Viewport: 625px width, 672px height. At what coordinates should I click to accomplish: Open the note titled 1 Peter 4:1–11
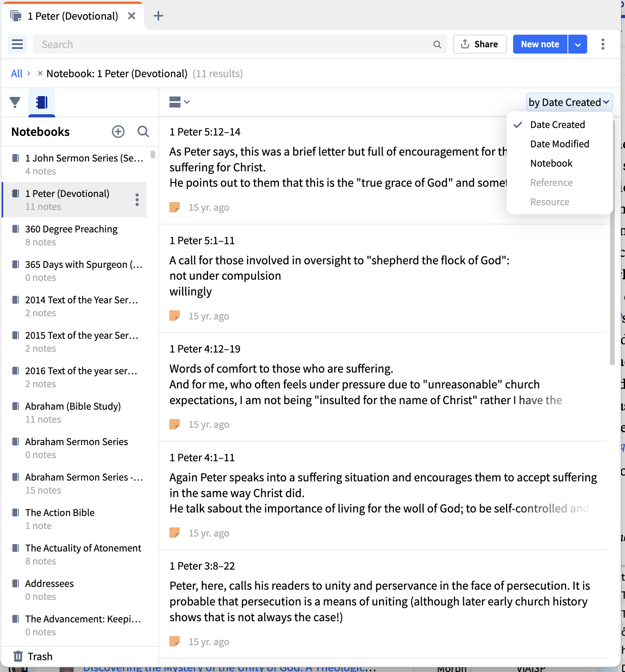[x=202, y=457]
